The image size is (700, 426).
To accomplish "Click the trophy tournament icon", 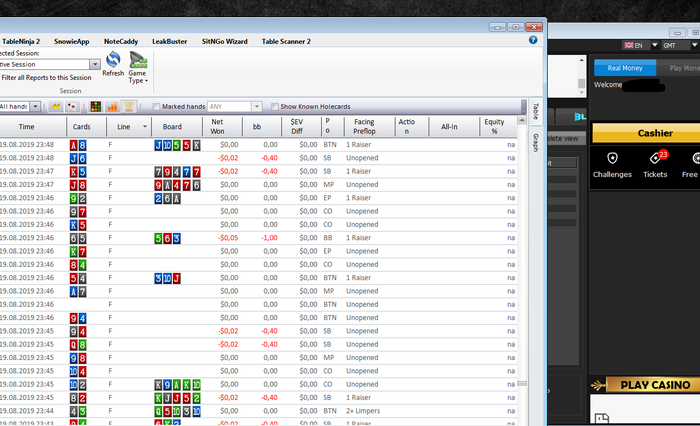I will [129, 106].
